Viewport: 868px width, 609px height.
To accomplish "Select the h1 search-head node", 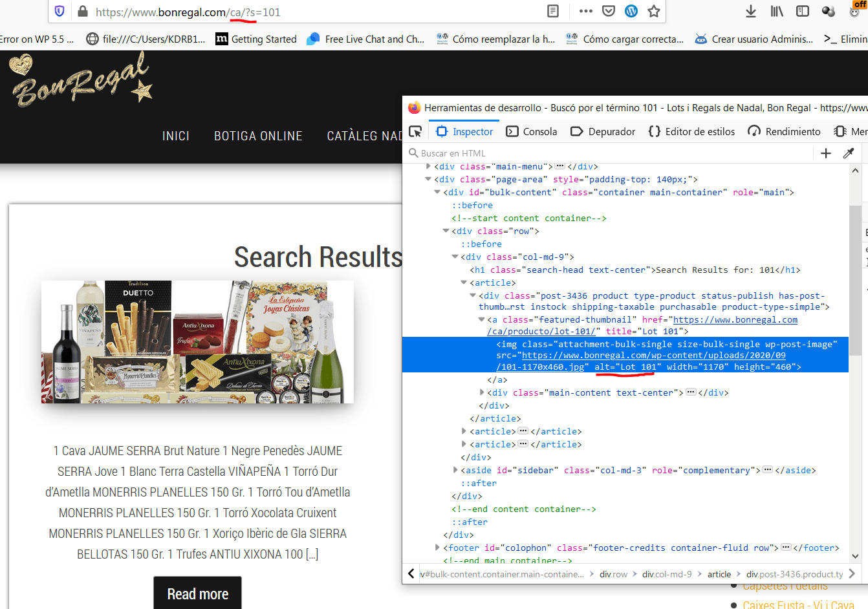I will click(x=635, y=270).
